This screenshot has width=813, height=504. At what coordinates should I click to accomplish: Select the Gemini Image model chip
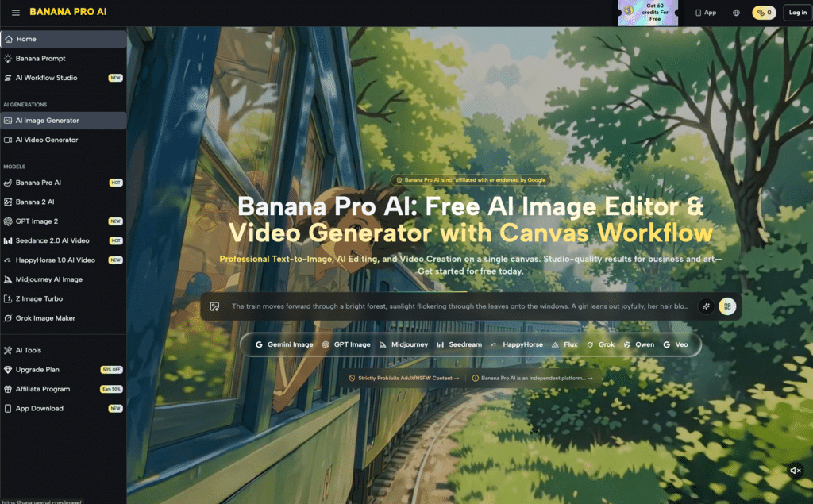tap(284, 345)
